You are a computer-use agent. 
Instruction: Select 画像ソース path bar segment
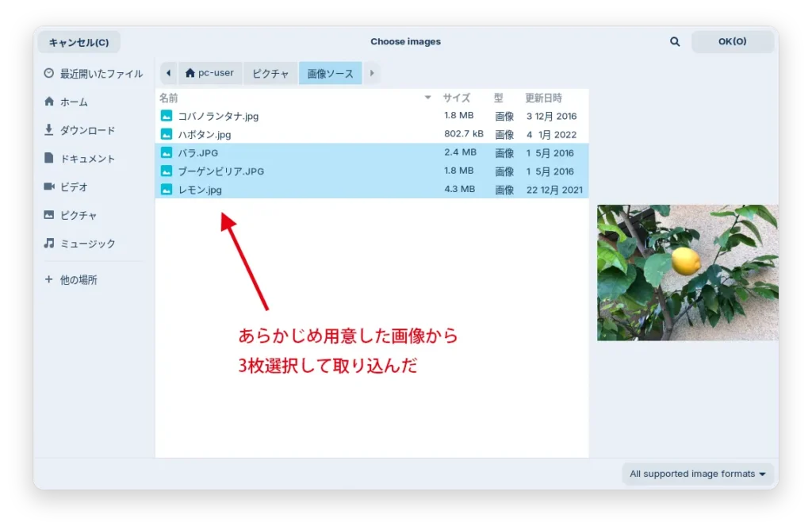330,73
